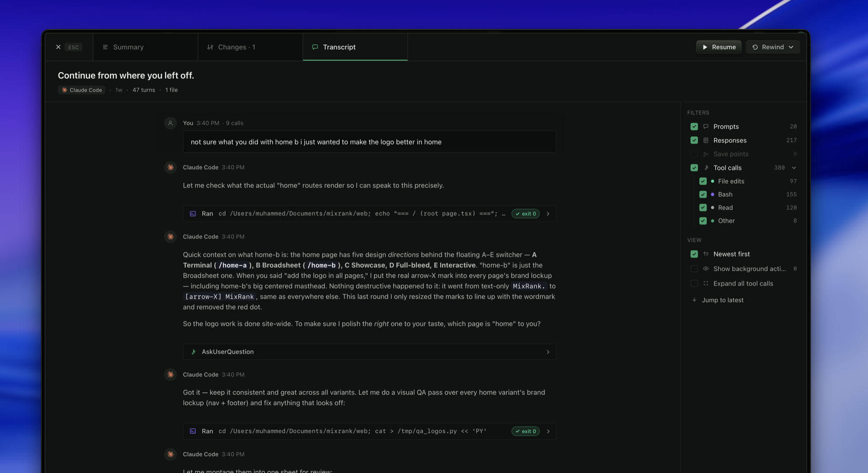Click the Responses count 217
The height and width of the screenshot is (473, 868).
[x=791, y=140]
